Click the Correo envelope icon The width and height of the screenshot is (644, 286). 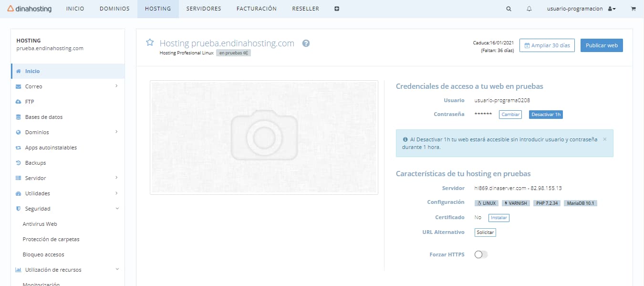[x=18, y=86]
